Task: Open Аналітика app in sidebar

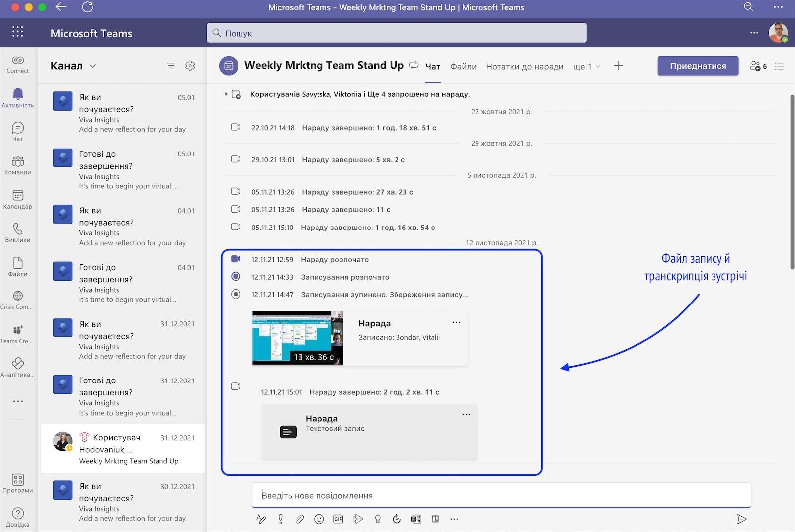Action: coord(18,368)
